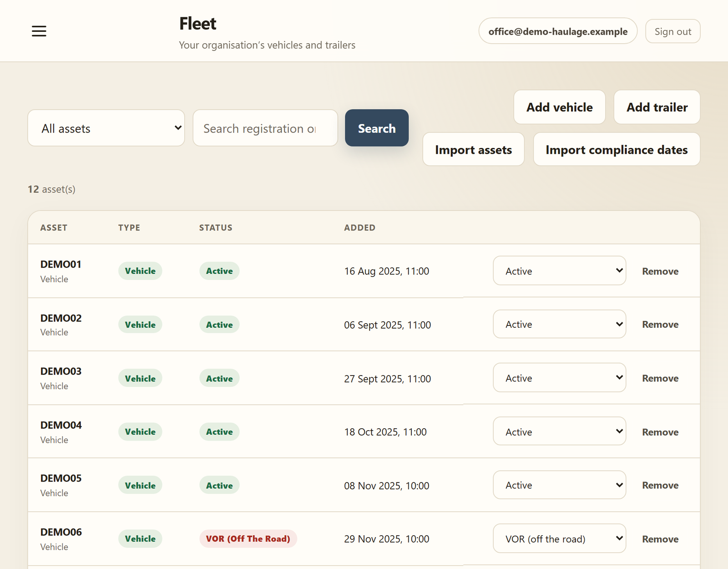Click the DEMO06 registration text

click(x=61, y=532)
